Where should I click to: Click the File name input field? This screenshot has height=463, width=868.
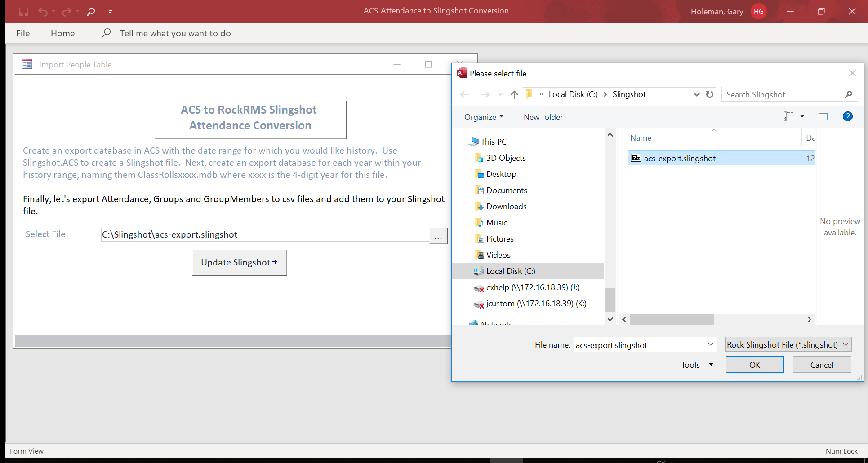(640, 345)
